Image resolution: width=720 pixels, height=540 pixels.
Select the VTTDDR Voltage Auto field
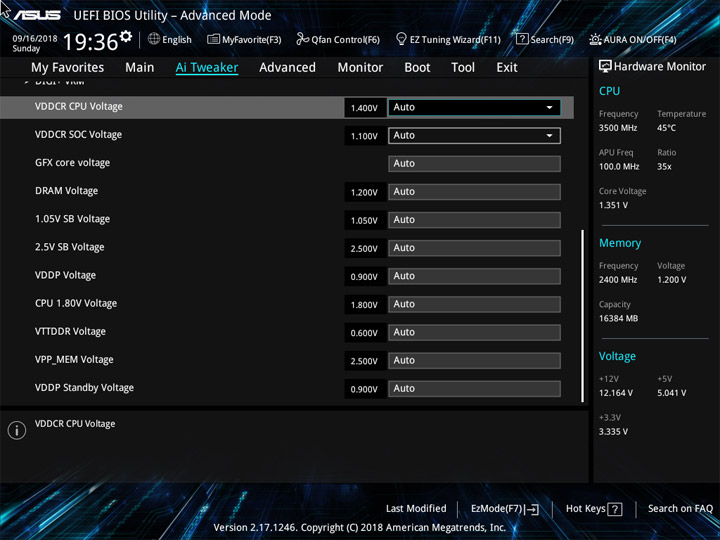tap(474, 332)
